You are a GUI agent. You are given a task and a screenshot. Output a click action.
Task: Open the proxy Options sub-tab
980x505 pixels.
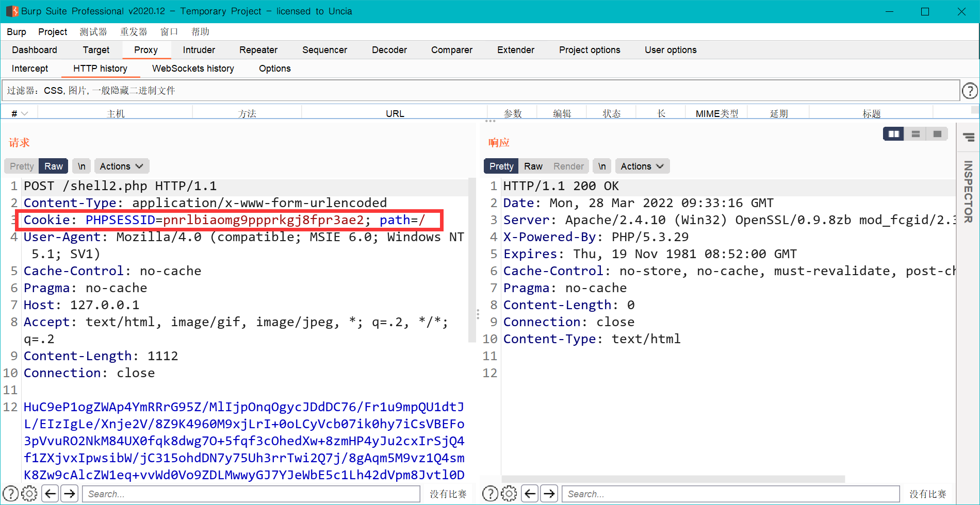[275, 69]
